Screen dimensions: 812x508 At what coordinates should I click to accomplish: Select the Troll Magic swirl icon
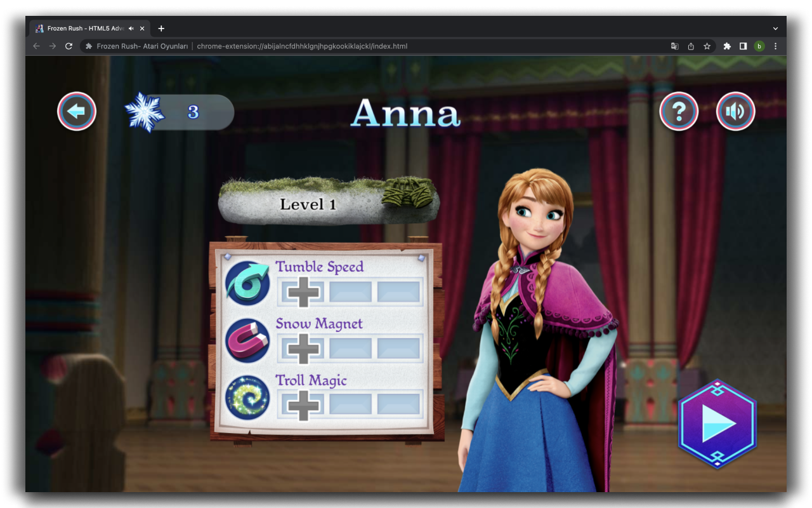247,398
